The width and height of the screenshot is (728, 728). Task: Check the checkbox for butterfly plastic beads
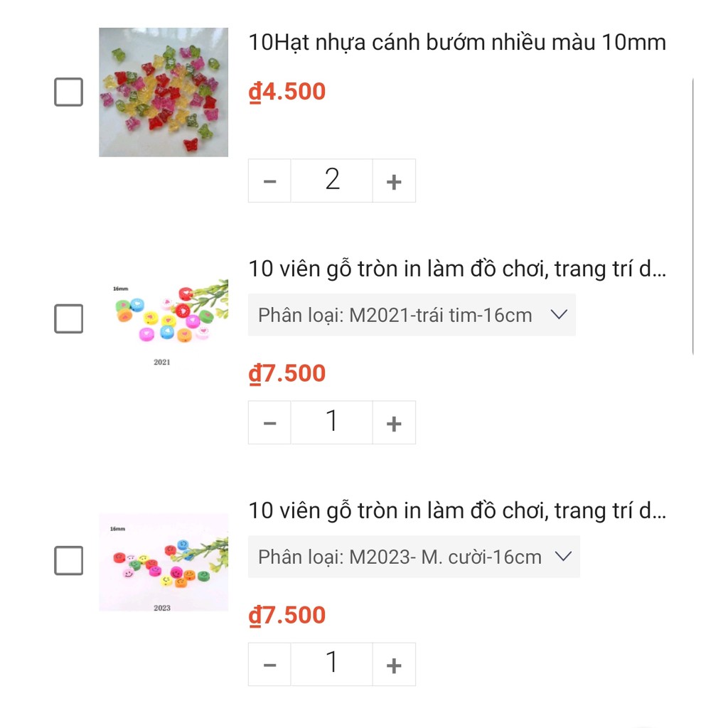click(x=68, y=92)
